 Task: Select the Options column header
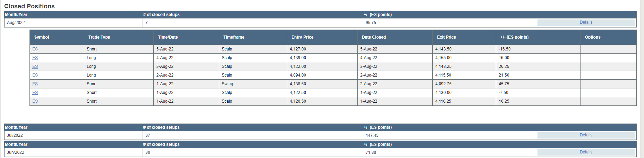tap(593, 37)
